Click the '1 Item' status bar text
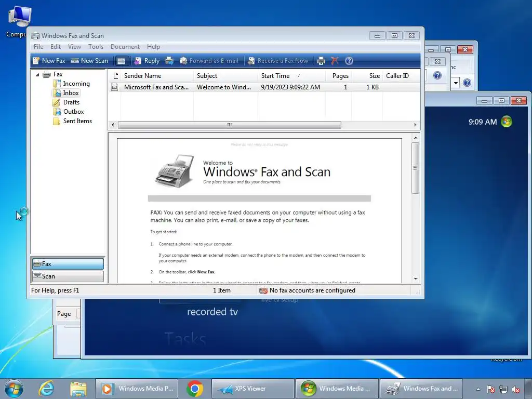 point(222,290)
